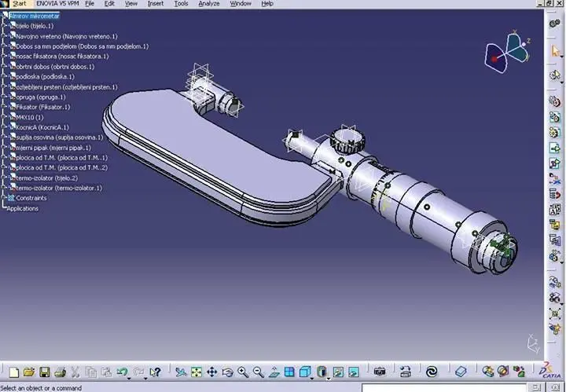Open the Start menu
This screenshot has width=566, height=392.
pos(20,4)
